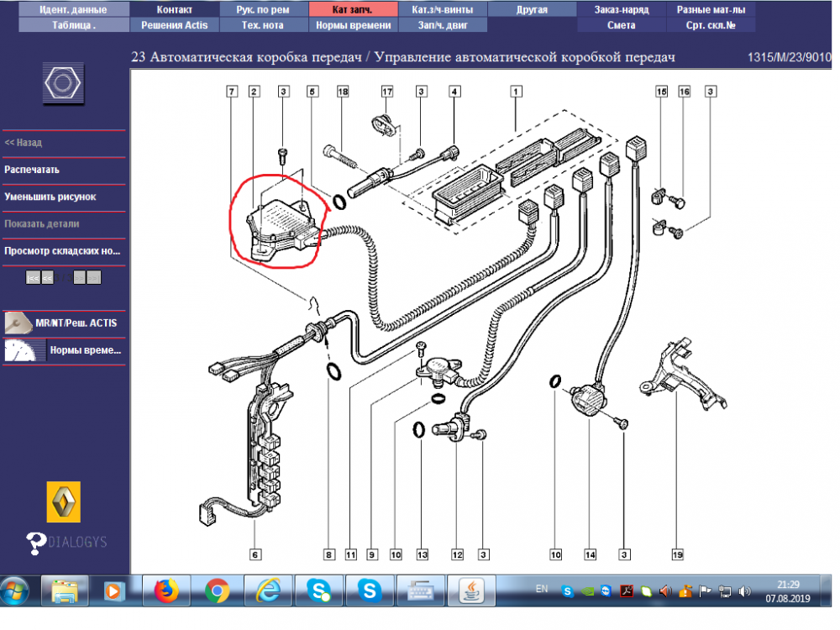Open the Тех. нота tab

[263, 25]
